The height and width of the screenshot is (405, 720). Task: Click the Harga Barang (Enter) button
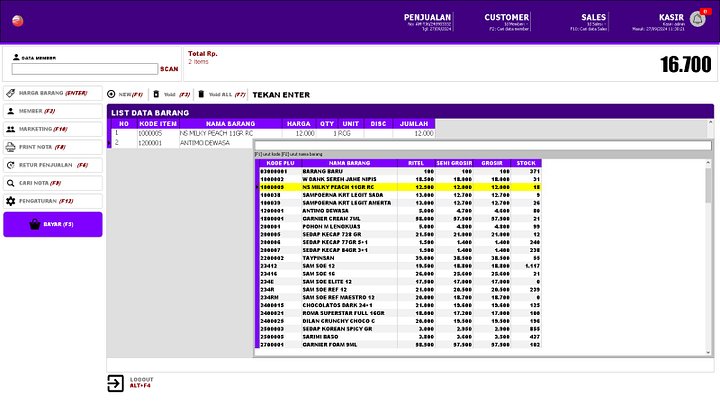click(53, 93)
